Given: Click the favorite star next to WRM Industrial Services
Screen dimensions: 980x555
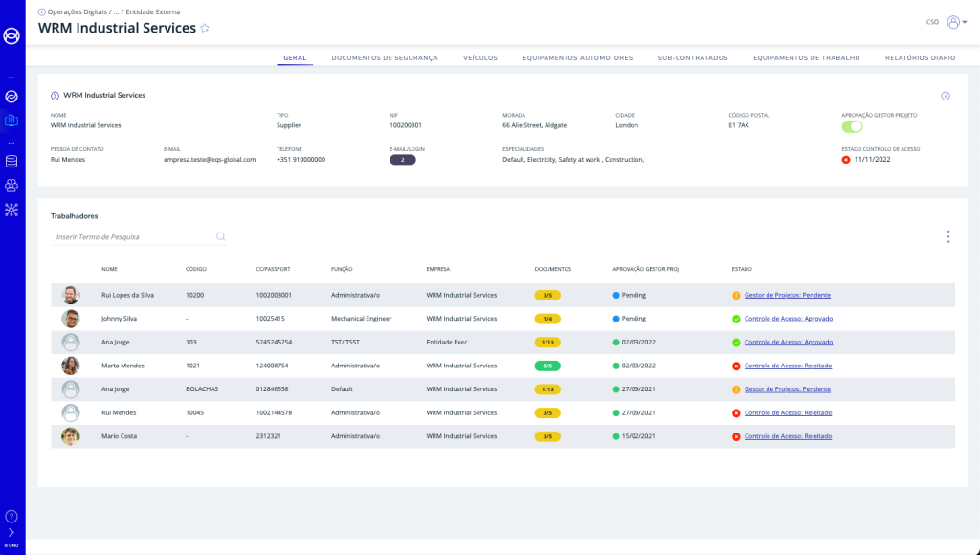Looking at the screenshot, I should tap(205, 29).
